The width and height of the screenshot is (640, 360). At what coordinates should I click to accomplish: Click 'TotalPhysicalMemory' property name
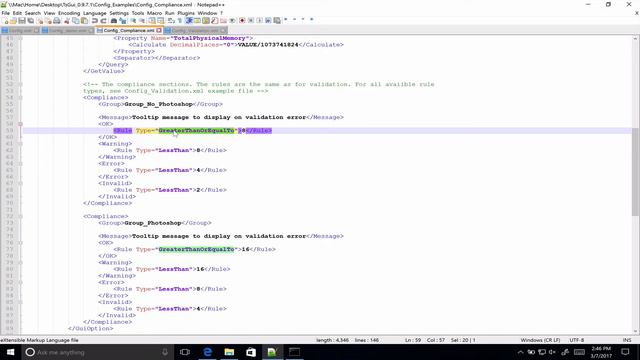tap(210, 38)
